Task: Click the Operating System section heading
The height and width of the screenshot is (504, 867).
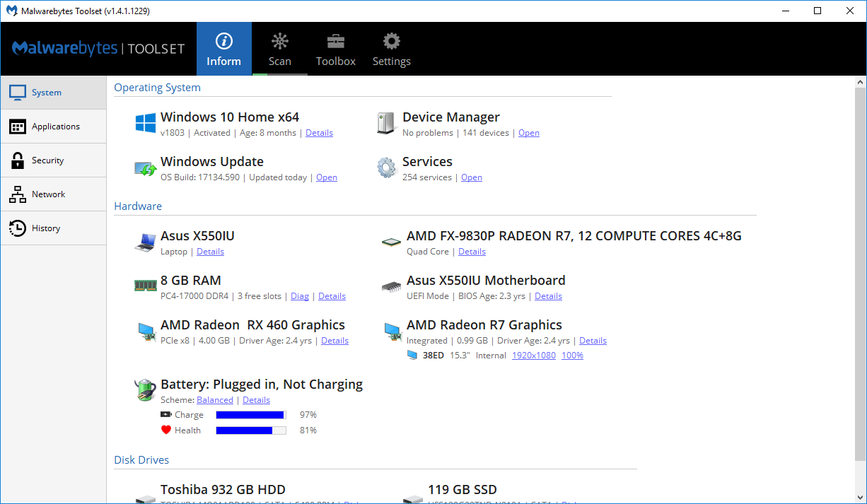Action: 157,88
